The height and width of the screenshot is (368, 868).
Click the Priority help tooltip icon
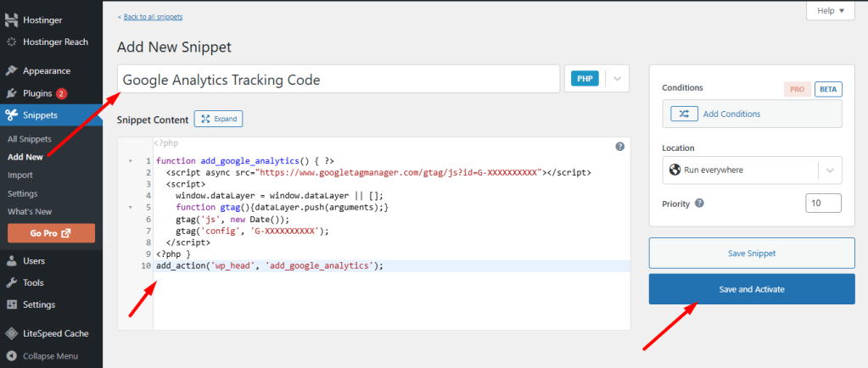coord(699,204)
